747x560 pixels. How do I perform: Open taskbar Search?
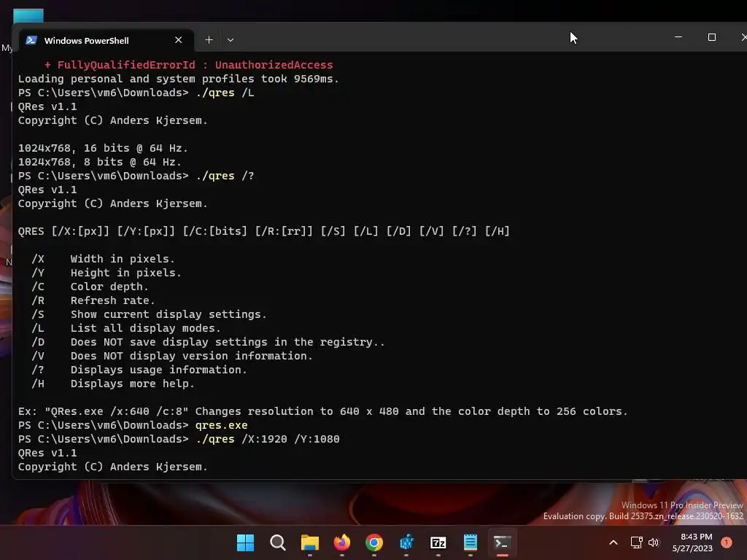point(277,542)
